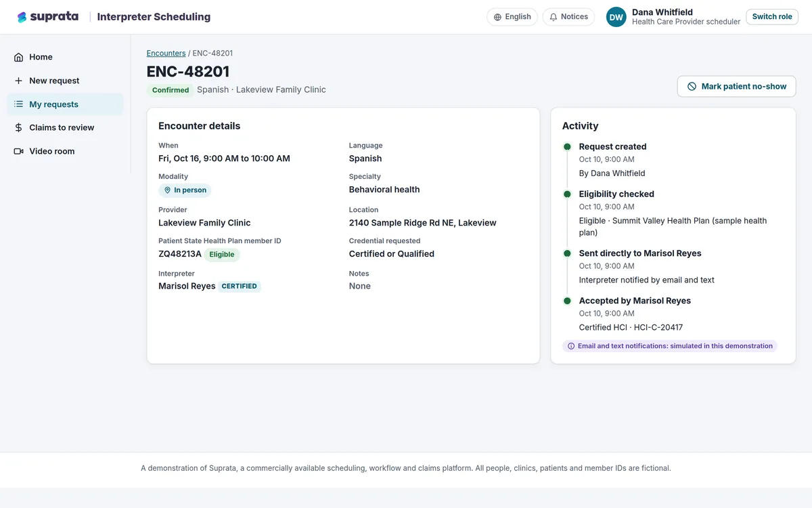
Task: Open Claims to review section
Action: (65, 127)
